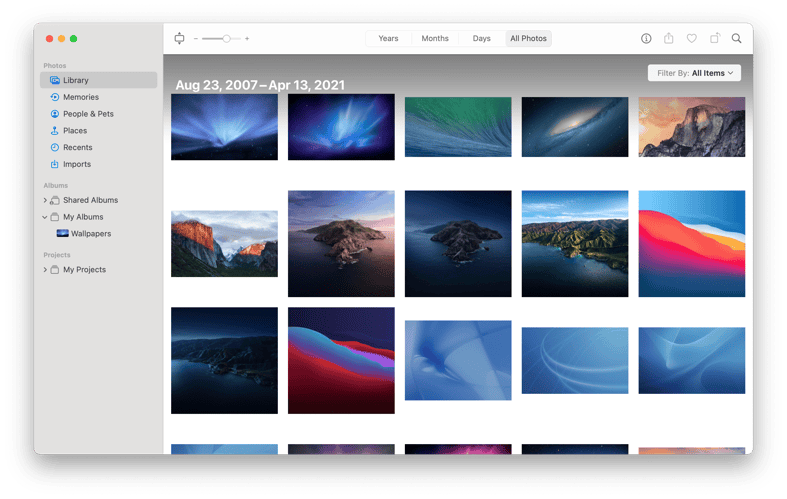Select the El Capitan cliff thumbnail

[x=224, y=244]
